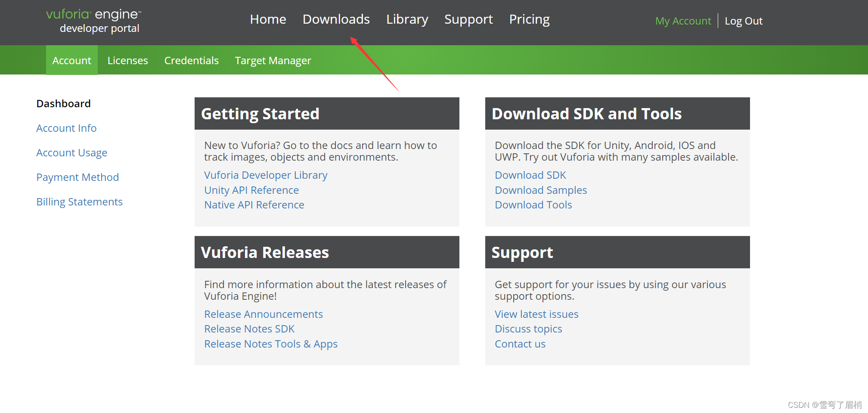Open Payment Method in the sidebar
This screenshot has height=413, width=868.
pos(77,177)
